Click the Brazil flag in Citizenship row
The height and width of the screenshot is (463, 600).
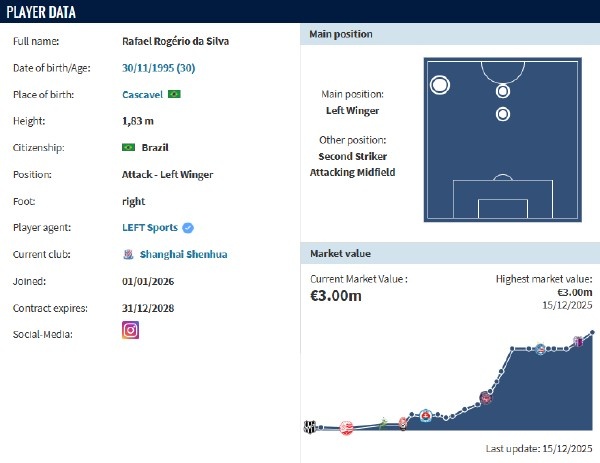[127, 148]
